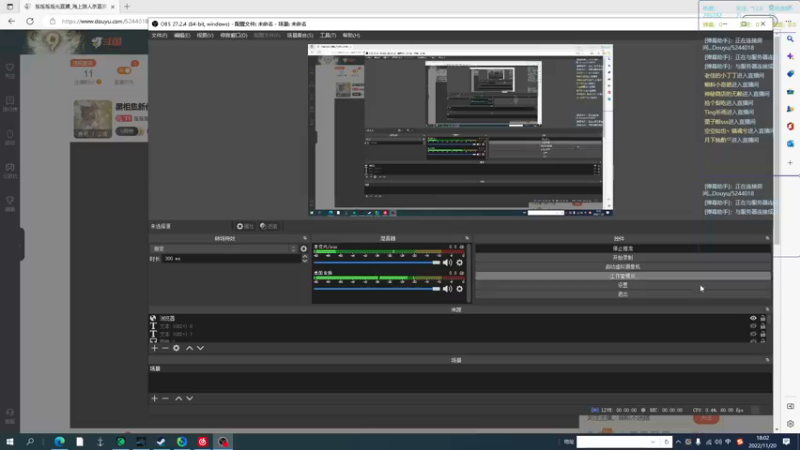Remove selected scene with minus icon
The width and height of the screenshot is (800, 450).
coord(165,398)
